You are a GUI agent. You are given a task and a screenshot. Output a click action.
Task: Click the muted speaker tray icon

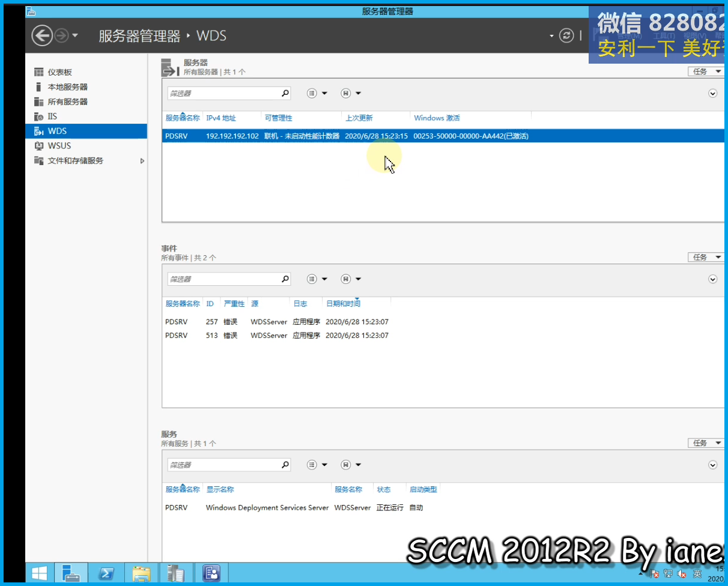[682, 574]
